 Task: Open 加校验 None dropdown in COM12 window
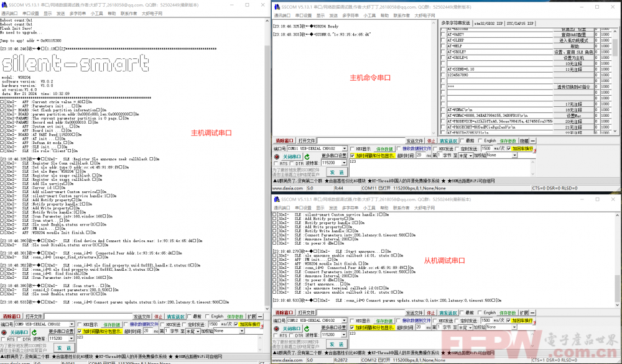(x=514, y=327)
